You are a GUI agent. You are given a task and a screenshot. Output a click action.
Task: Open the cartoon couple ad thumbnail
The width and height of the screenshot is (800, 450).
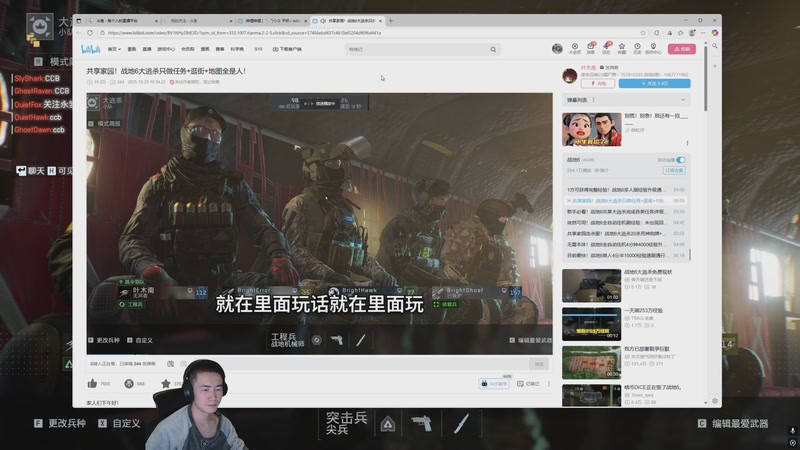click(592, 130)
